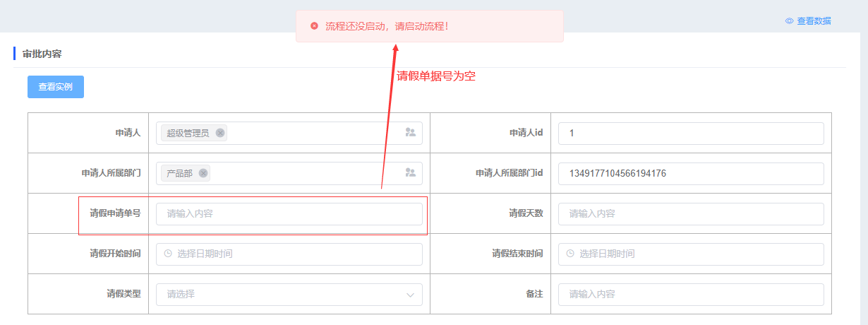Focus the 请假申请单号 input field
The width and height of the screenshot is (868, 325).
coord(289,213)
